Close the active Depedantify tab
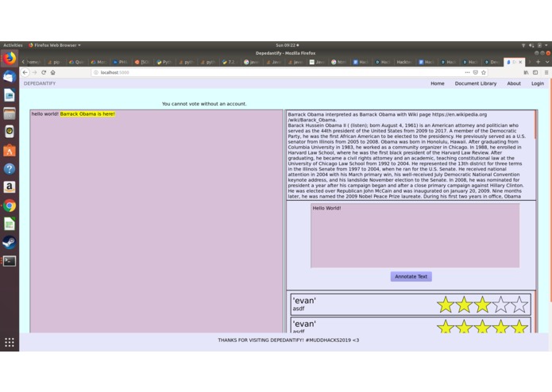Screen dimensions: 552x392 520,62
